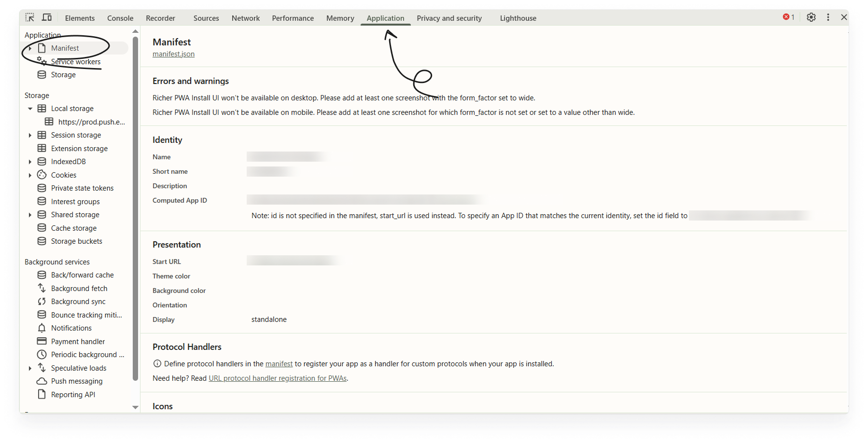Collapse the Local storage tree node

(x=30, y=109)
